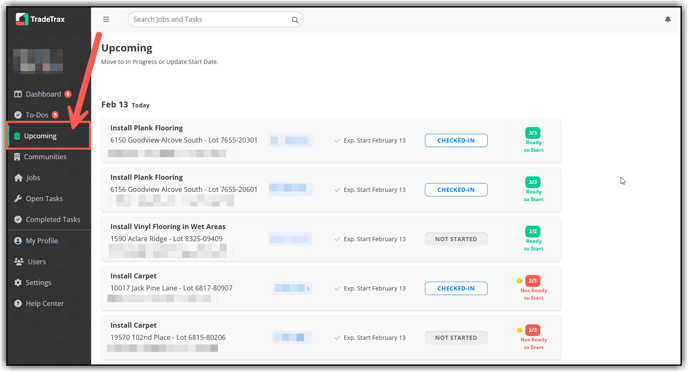This screenshot has width=688, height=372.
Task: Click the blurred blue tag on Aclare Ridge row
Action: click(290, 239)
